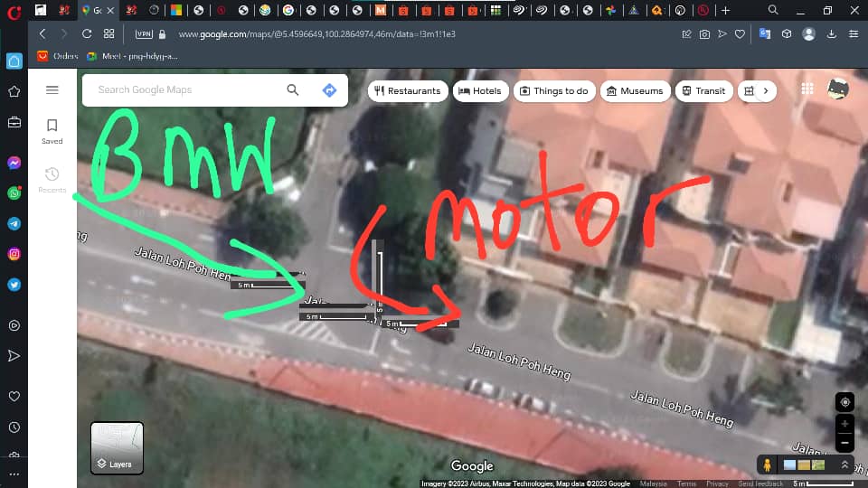Image resolution: width=868 pixels, height=488 pixels.
Task: Select the Things to do chip
Action: 554,90
